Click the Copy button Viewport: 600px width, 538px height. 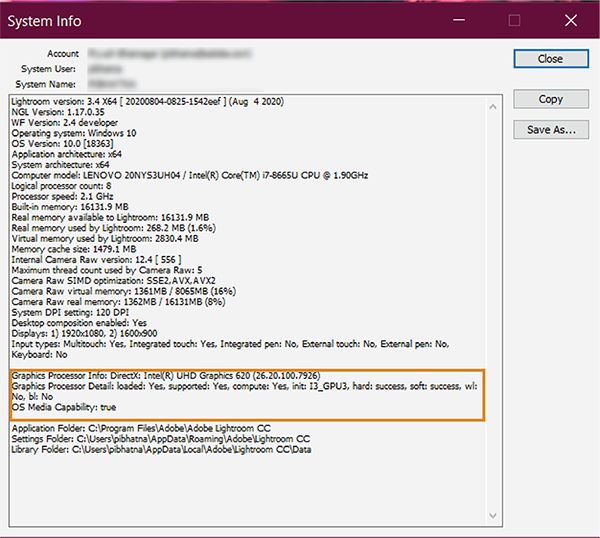coord(551,99)
